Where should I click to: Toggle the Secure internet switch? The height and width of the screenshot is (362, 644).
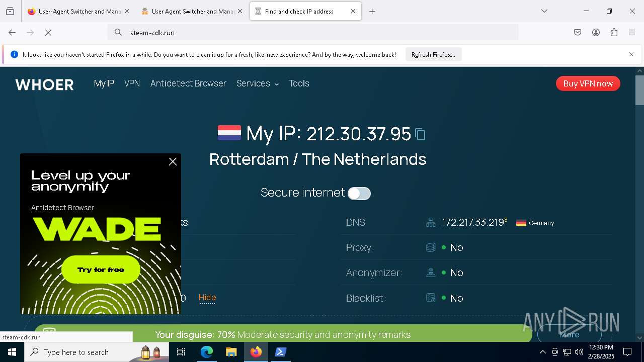(x=359, y=194)
